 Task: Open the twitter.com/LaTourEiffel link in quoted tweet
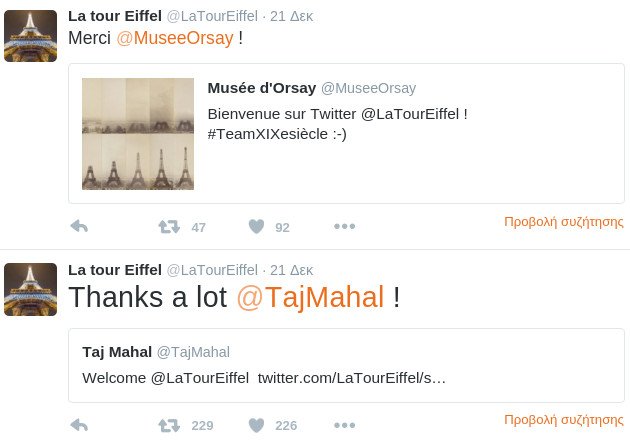click(358, 379)
